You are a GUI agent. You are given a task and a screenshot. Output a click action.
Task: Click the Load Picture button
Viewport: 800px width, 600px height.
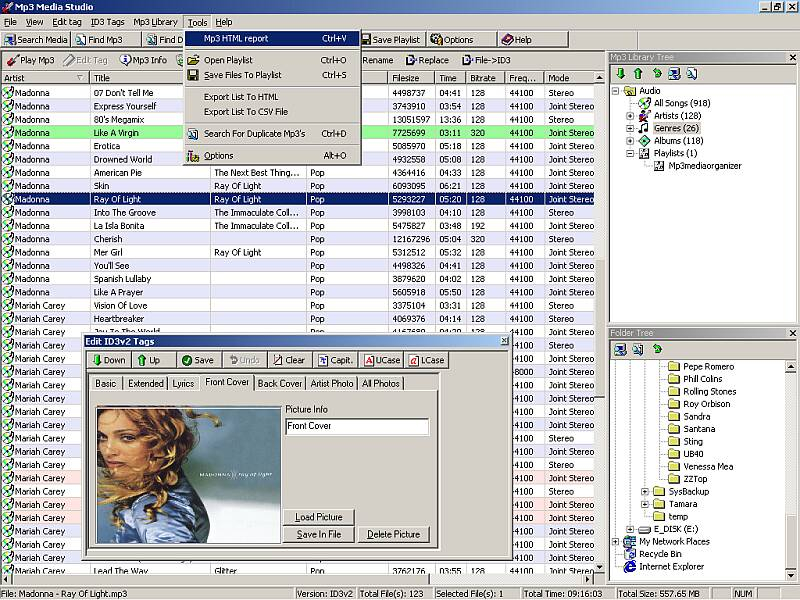319,517
